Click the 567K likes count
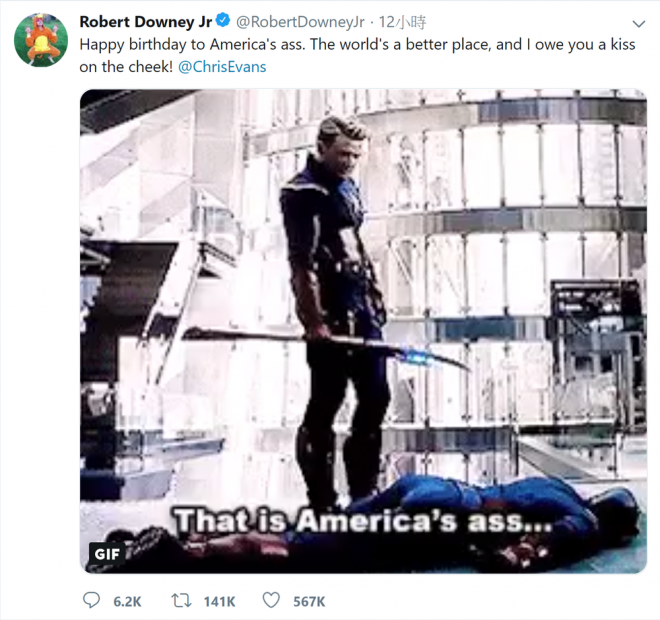Image resolution: width=660 pixels, height=620 pixels. (x=309, y=601)
